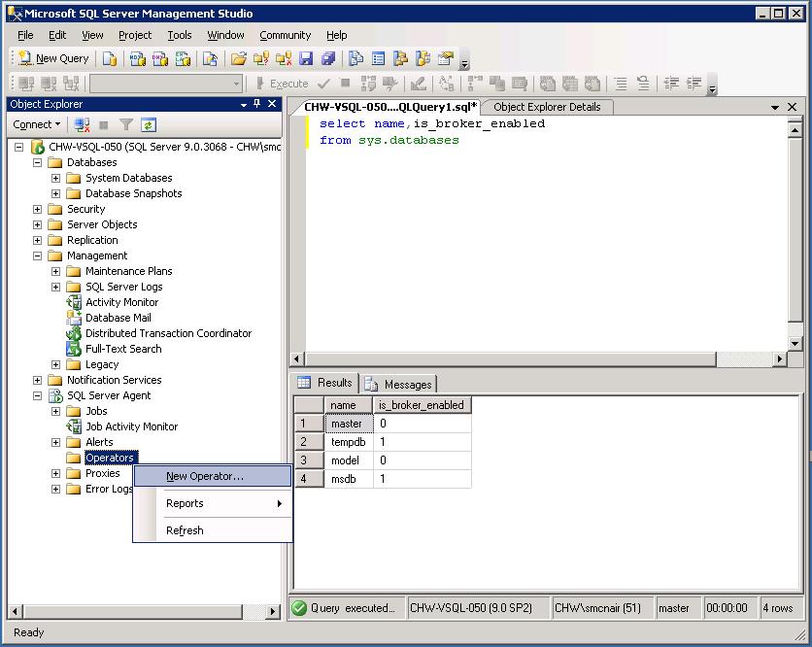Click the query editor vertical scrollbar thumb

[795, 229]
